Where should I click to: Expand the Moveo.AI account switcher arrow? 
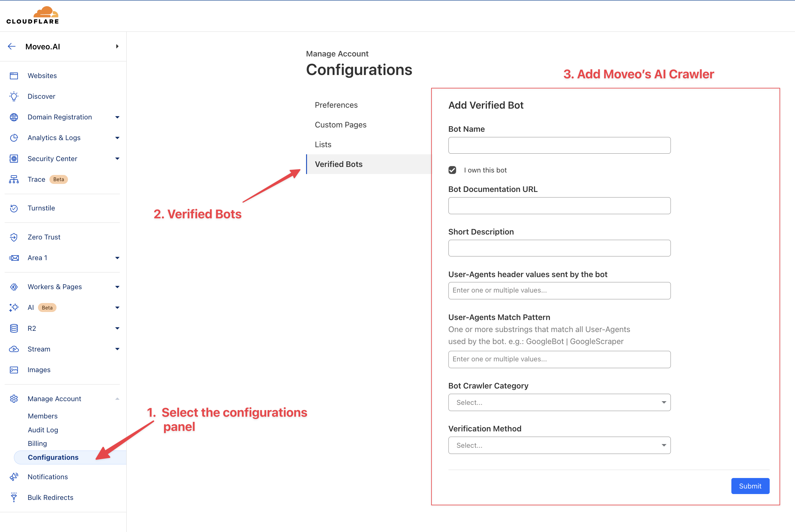pos(117,47)
